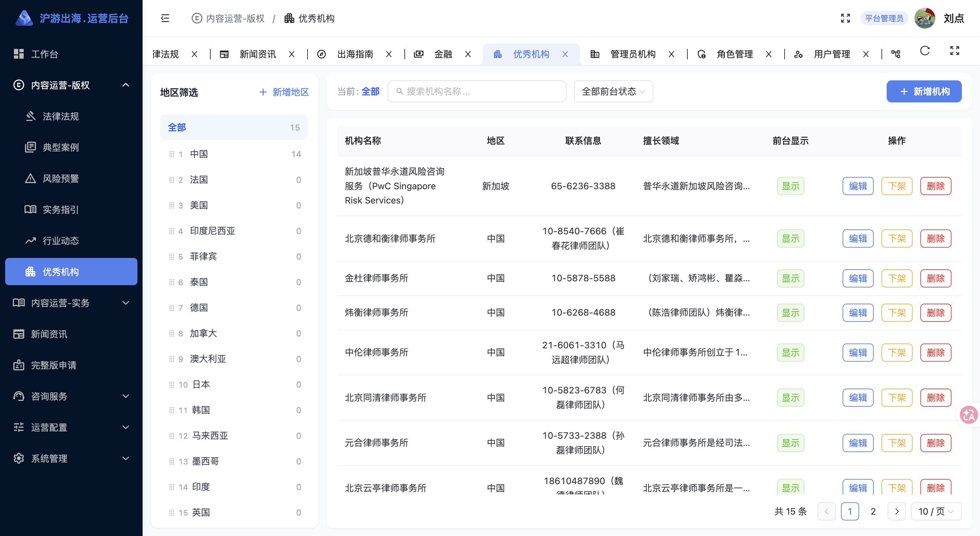Refresh the current tab page

[x=925, y=51]
